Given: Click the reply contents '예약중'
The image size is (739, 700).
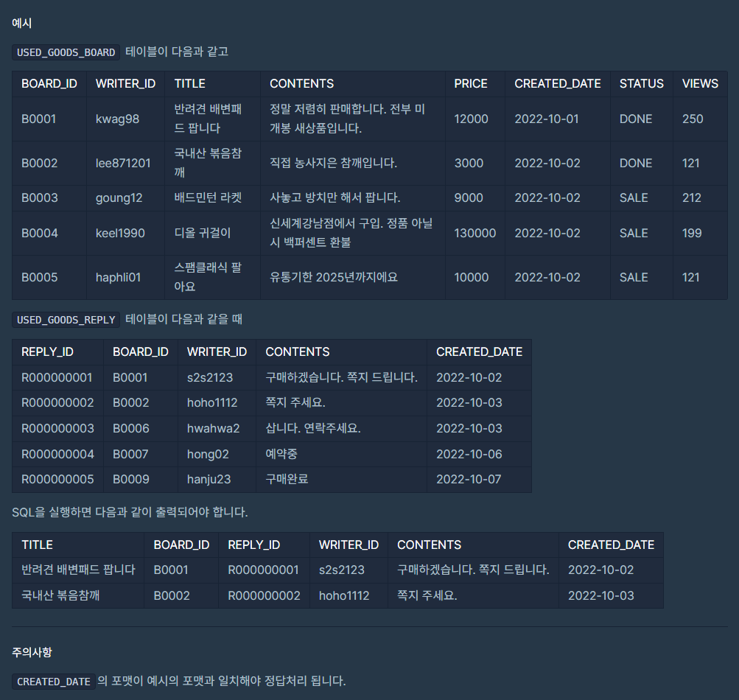Looking at the screenshot, I should pos(281,454).
